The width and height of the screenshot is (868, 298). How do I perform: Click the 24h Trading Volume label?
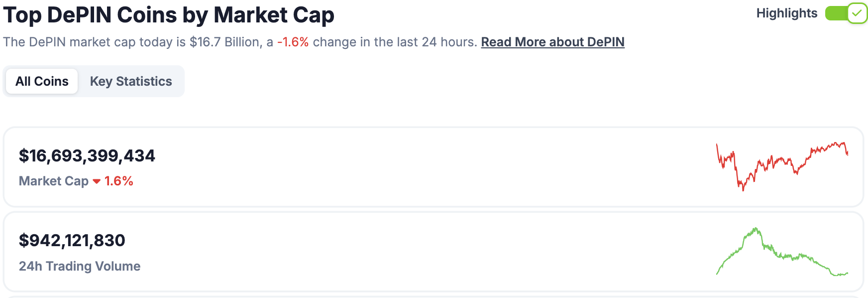(80, 266)
